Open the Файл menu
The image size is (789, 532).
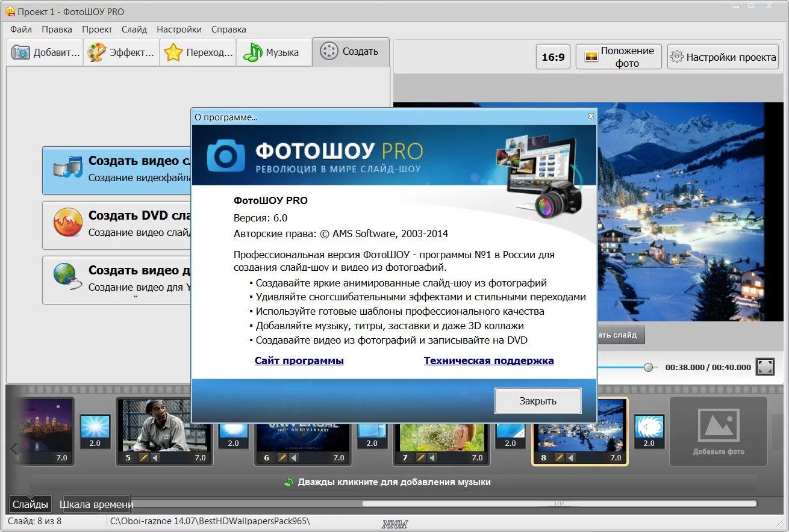pos(21,29)
